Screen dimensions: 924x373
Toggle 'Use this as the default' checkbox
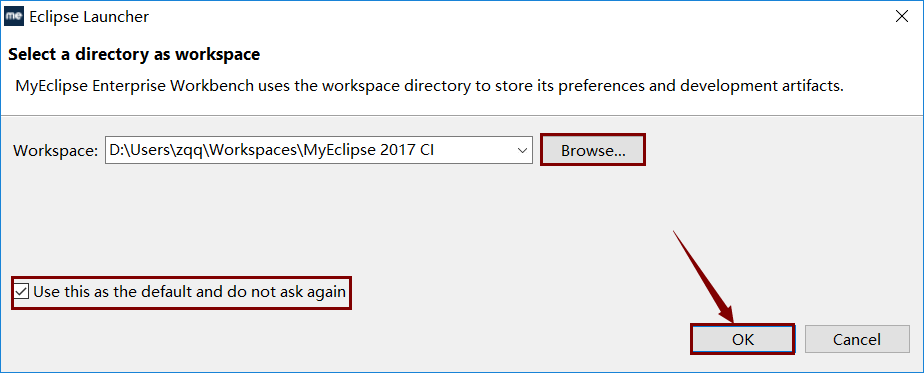tap(22, 291)
